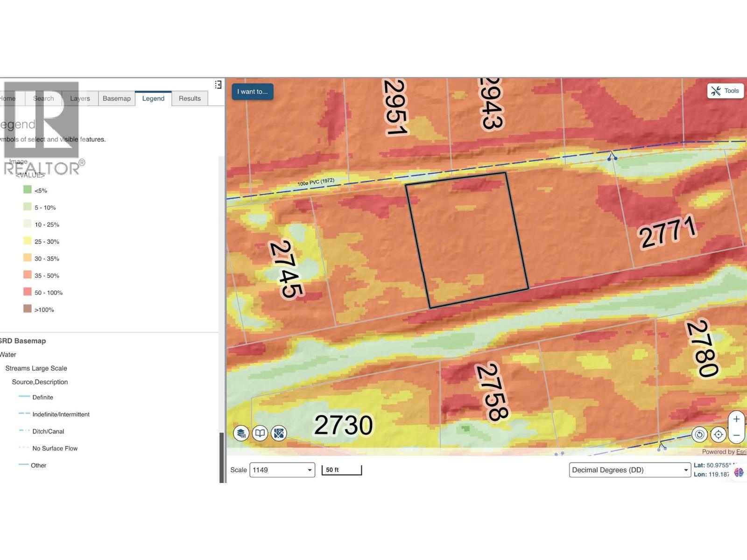
Task: Zoom out with the minus button
Action: (736, 435)
